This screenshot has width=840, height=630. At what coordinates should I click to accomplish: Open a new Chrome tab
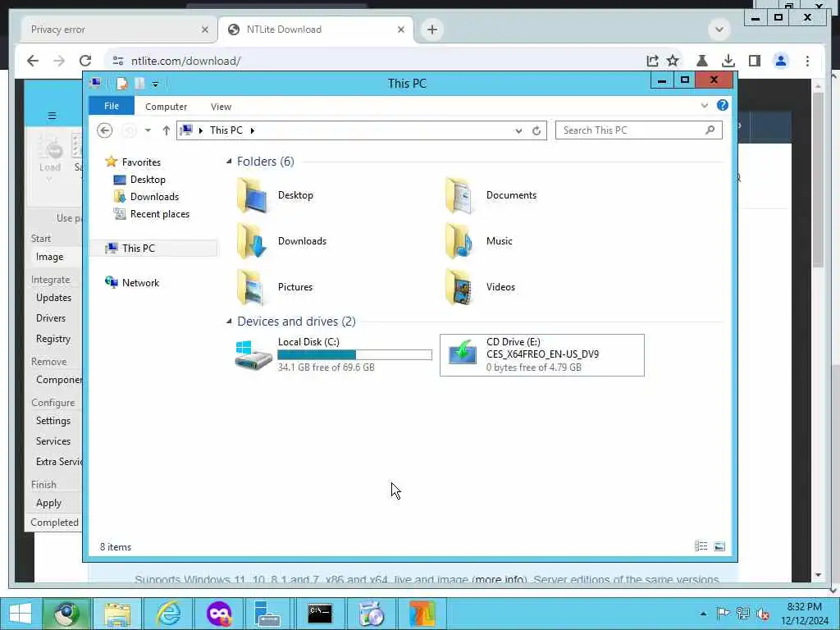click(432, 30)
